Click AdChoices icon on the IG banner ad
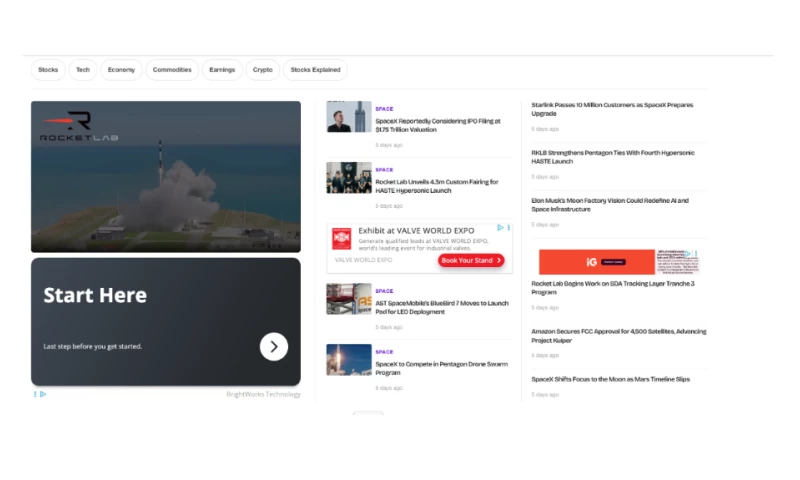Screen dimensions: 800x480 (x=688, y=254)
